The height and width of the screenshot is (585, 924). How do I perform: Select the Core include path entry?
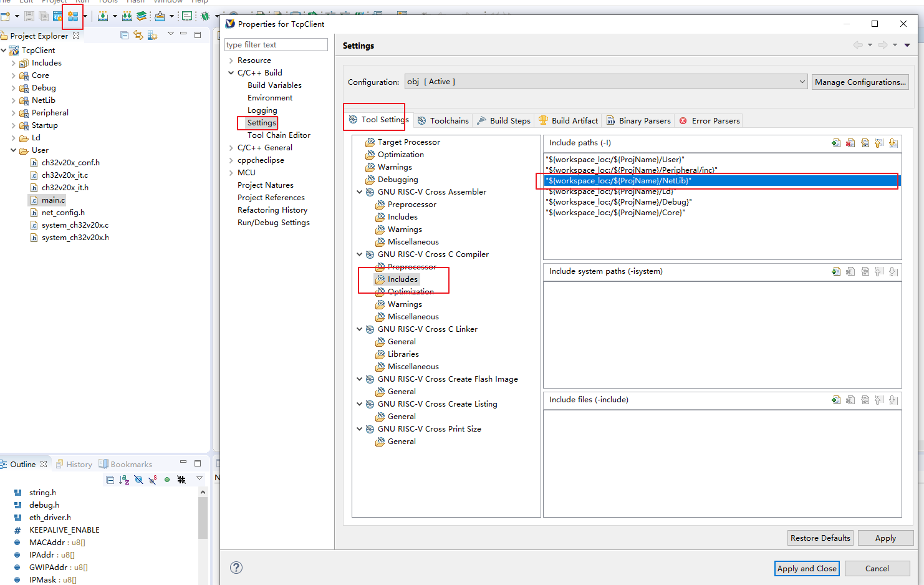722,213
